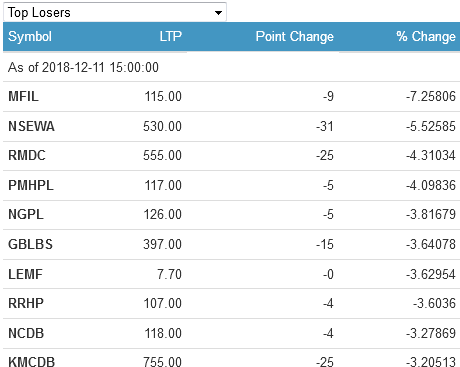The image size is (460, 367).
Task: Sort by Symbol column header
Action: coord(30,36)
